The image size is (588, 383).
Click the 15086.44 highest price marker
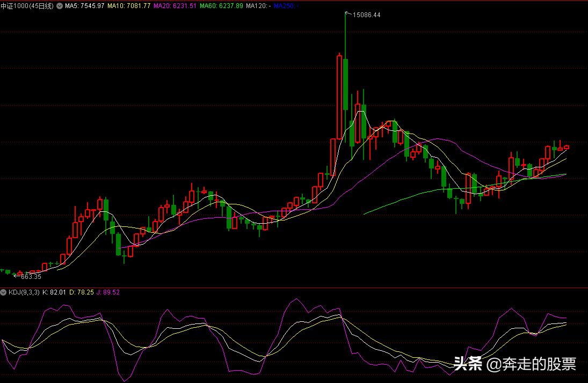click(366, 15)
